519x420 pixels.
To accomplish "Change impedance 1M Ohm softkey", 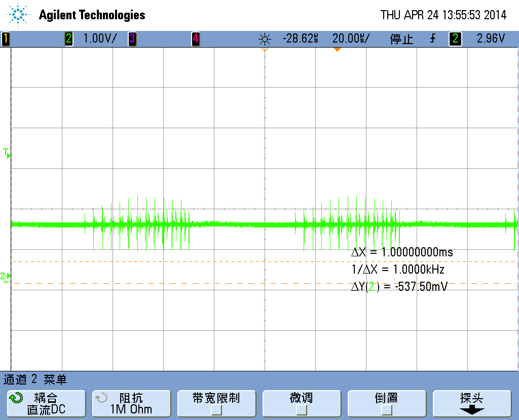I will point(131,403).
